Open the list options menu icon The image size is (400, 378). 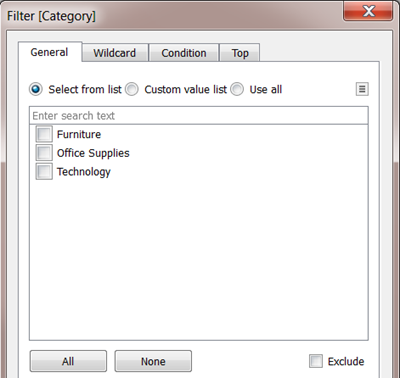tap(362, 89)
